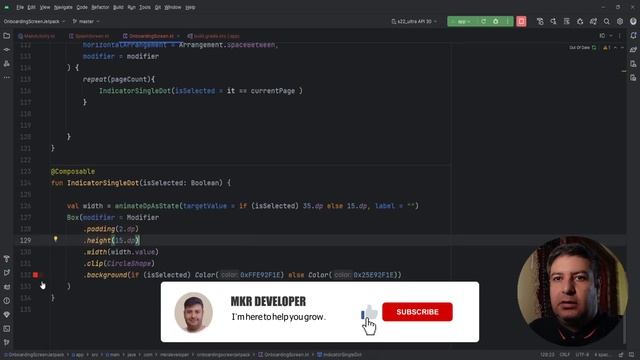
Task: Switch to the second editor tab
Action: (89, 36)
